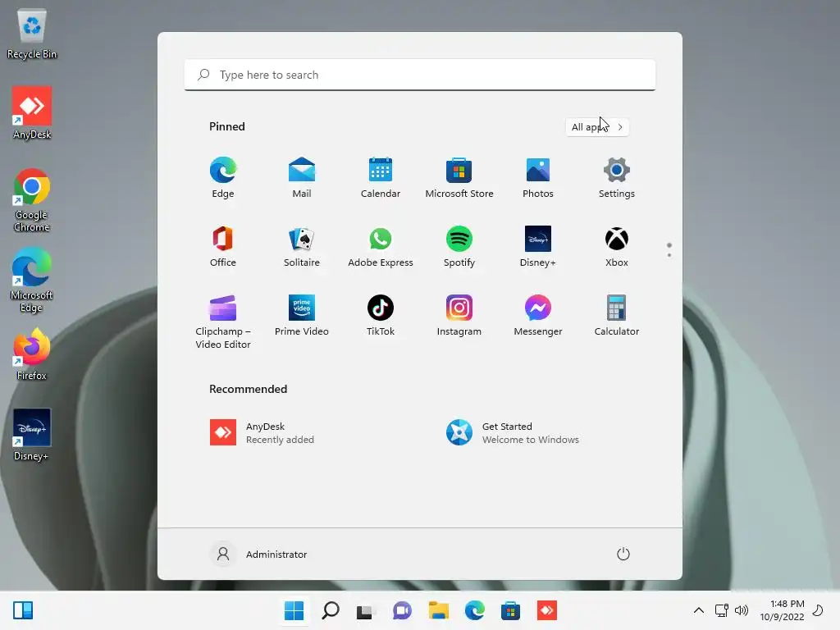Open AnyDesk from the taskbar
The width and height of the screenshot is (840, 630).
(x=547, y=610)
